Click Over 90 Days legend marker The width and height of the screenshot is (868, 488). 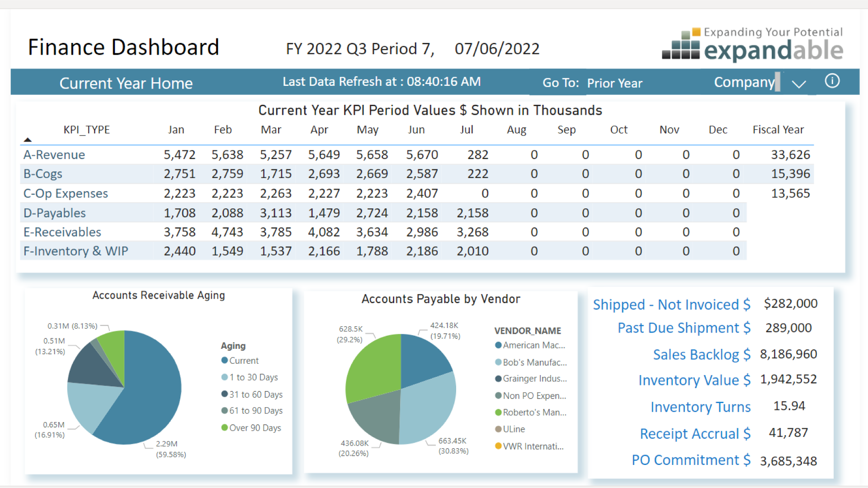click(224, 427)
